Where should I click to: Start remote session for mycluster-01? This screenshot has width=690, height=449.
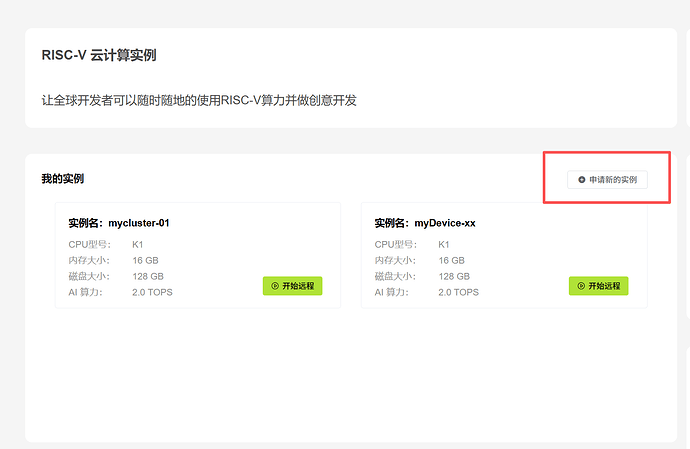pos(292,286)
